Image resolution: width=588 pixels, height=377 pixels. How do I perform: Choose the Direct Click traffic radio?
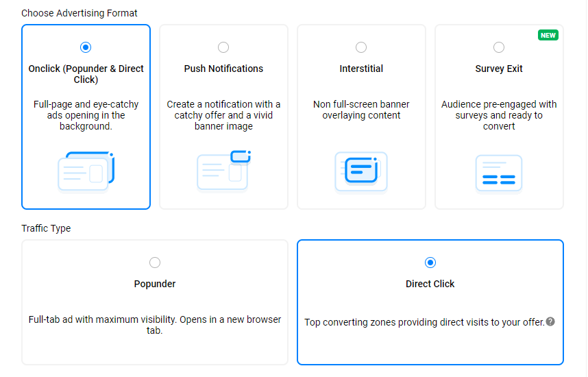(430, 263)
